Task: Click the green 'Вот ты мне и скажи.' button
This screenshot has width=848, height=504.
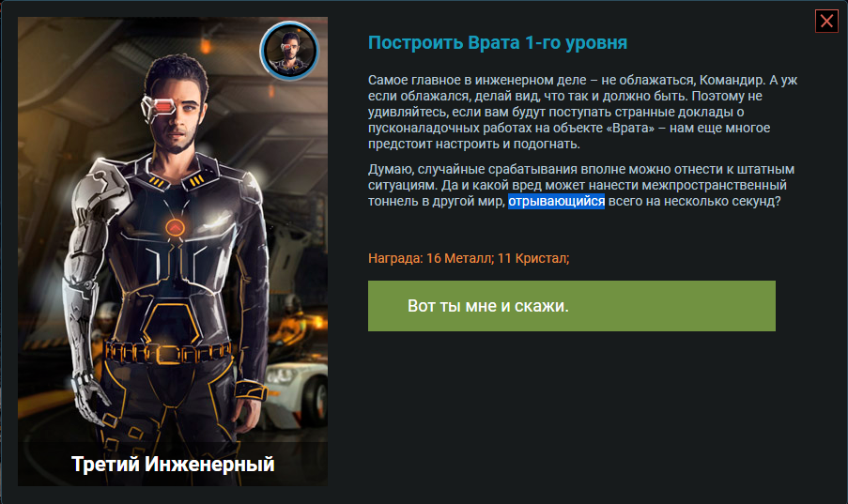Action: pos(572,306)
